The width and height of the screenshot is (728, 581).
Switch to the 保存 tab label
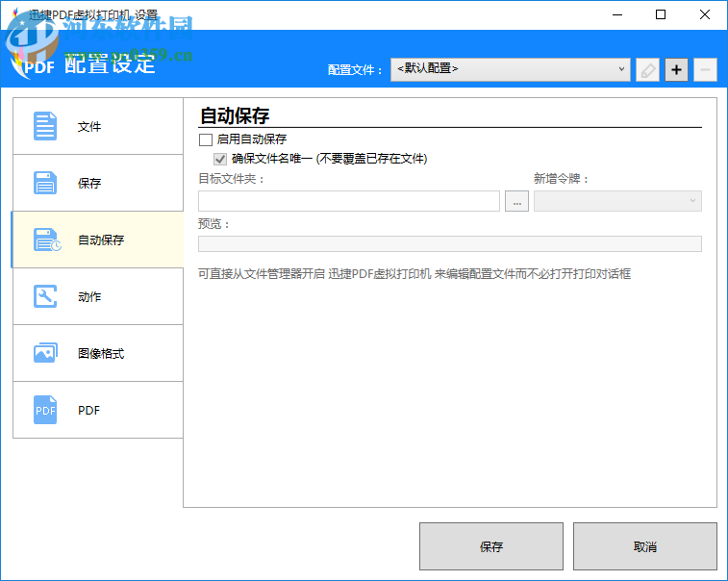[89, 183]
